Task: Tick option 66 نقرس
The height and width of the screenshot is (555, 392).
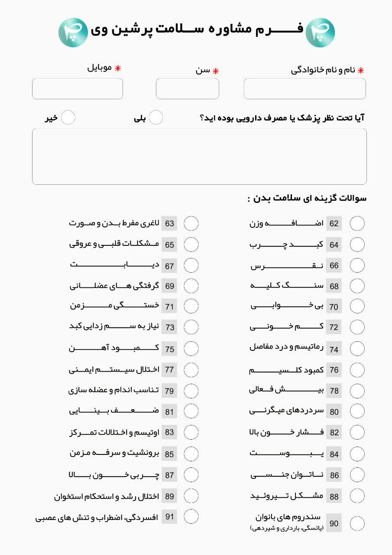Action: point(357,265)
